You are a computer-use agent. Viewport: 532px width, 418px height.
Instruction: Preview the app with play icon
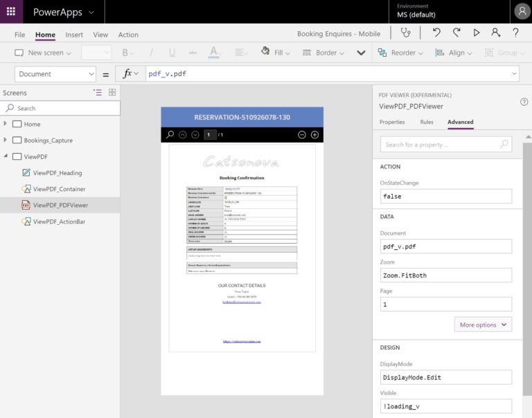477,33
